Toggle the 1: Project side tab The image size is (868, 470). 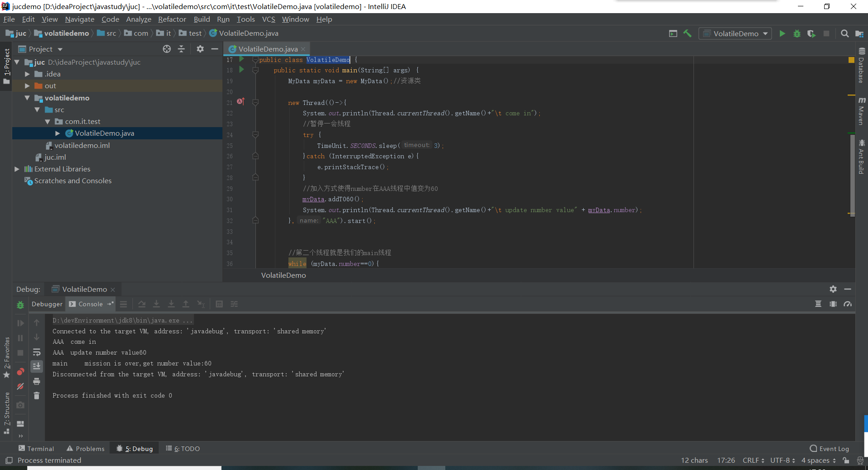pos(6,66)
